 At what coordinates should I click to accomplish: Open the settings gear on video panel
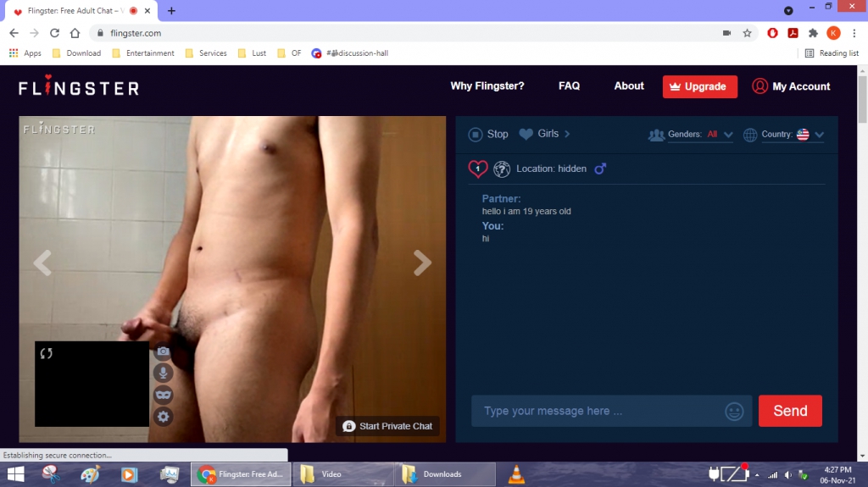tap(163, 416)
